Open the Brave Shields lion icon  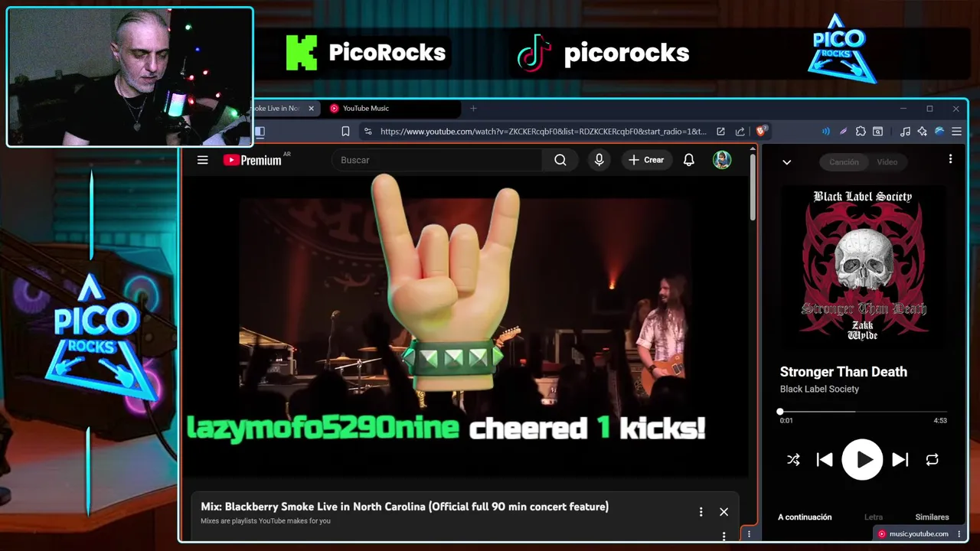click(762, 132)
